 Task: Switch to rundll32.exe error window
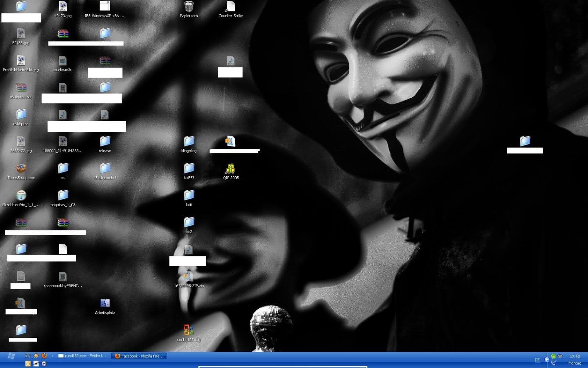82,356
